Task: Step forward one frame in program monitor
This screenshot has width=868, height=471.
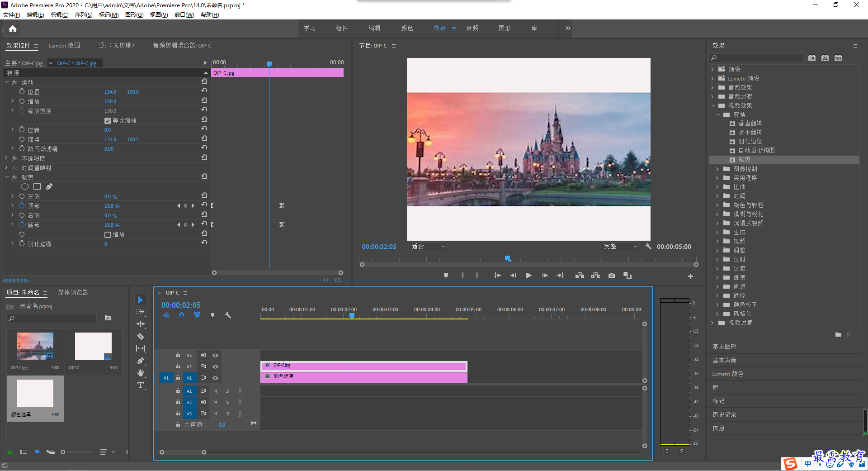Action: (545, 276)
